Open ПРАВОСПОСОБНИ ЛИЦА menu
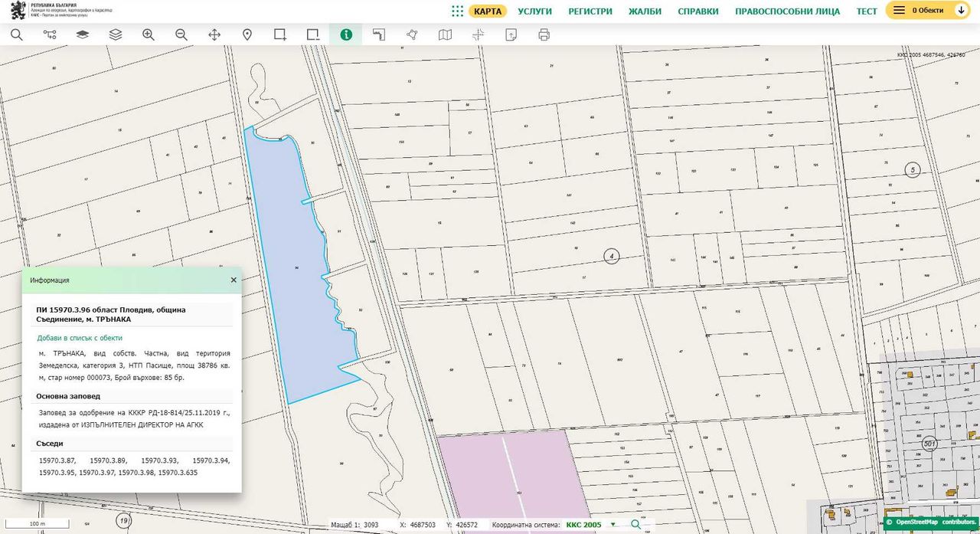 tap(787, 11)
